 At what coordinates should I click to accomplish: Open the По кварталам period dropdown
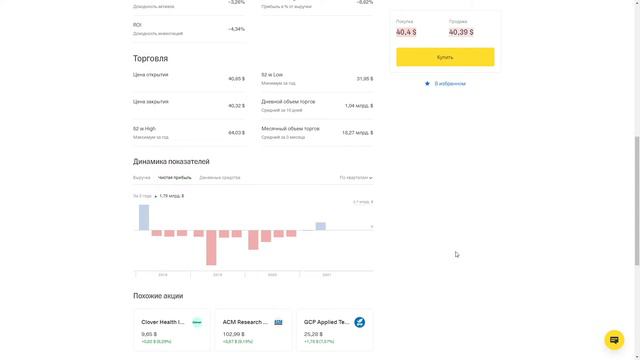pyautogui.click(x=356, y=178)
